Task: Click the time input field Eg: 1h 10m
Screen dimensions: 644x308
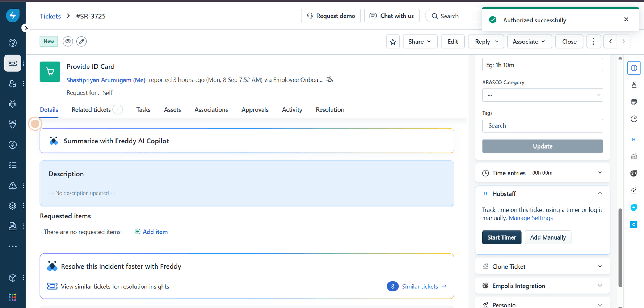Action: tap(542, 65)
